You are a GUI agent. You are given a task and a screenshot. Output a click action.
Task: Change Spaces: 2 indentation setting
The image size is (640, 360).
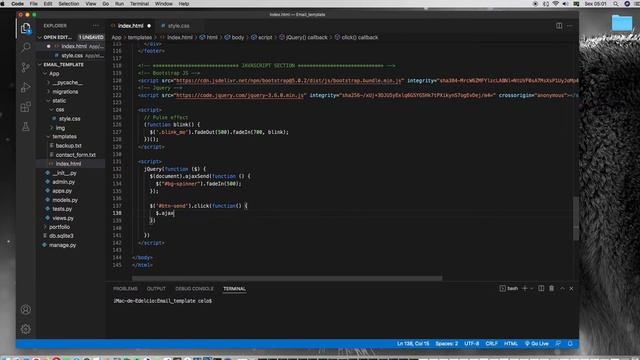pyautogui.click(x=447, y=344)
